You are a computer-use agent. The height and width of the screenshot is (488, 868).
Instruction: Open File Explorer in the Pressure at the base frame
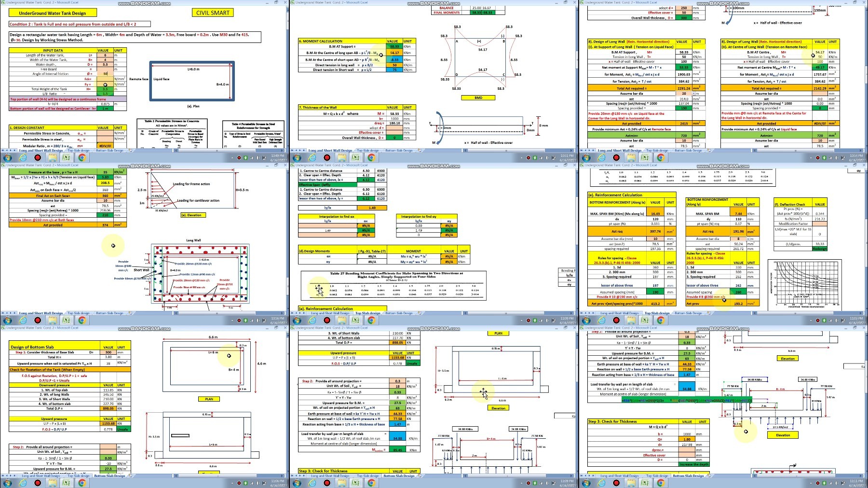point(52,320)
